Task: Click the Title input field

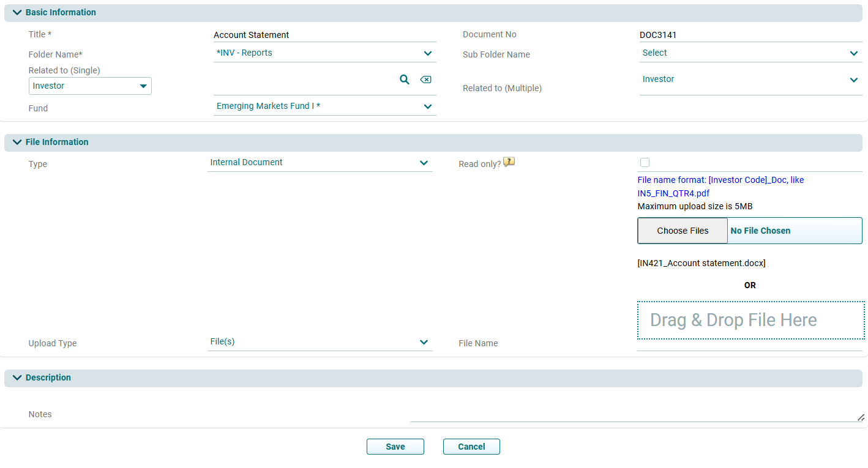Action: click(324, 35)
